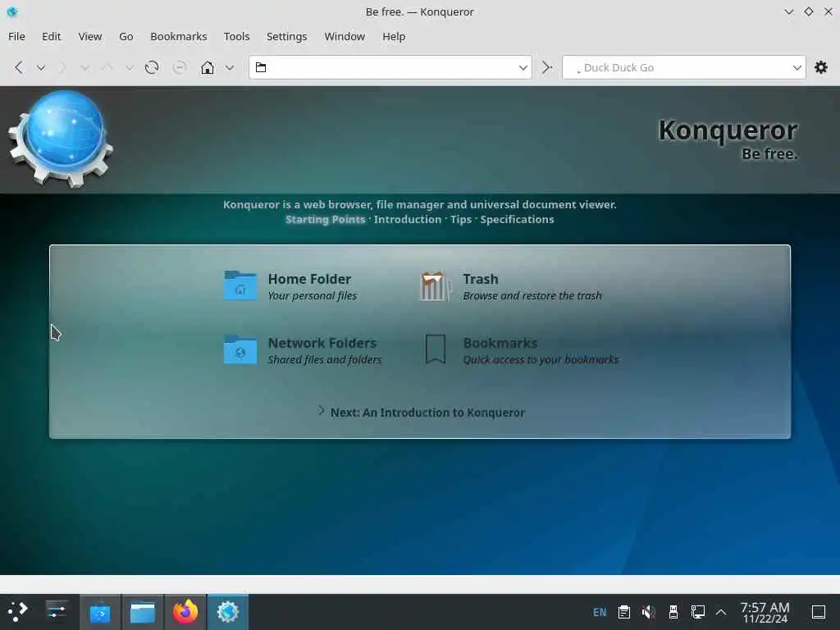Open the Home Folder link
Image resolution: width=840 pixels, height=630 pixels.
(309, 279)
